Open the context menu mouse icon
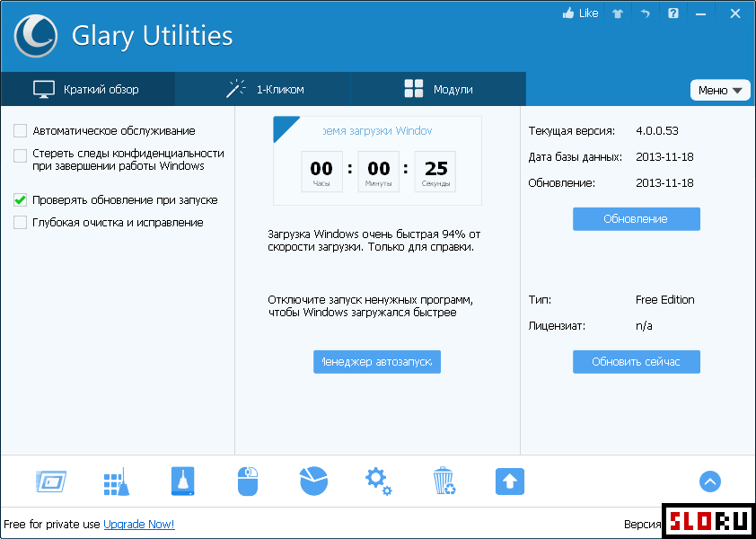756x539 pixels. click(x=248, y=482)
